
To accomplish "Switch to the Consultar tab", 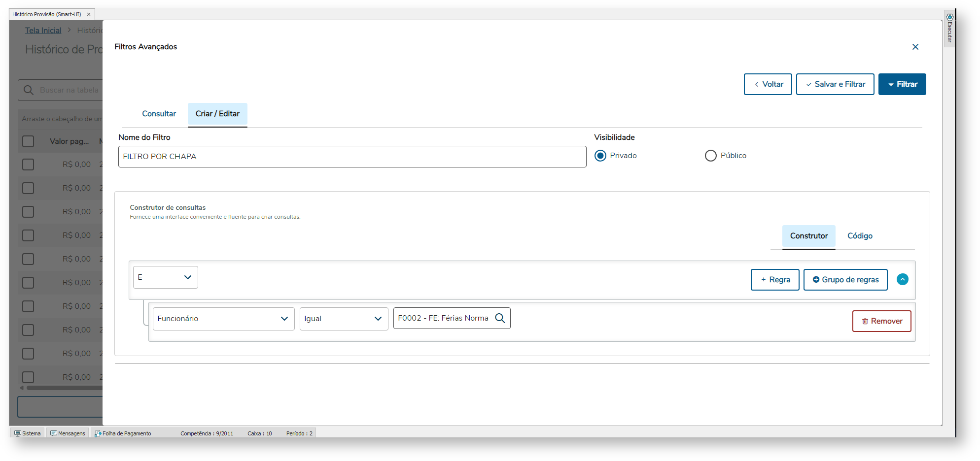I will (159, 114).
